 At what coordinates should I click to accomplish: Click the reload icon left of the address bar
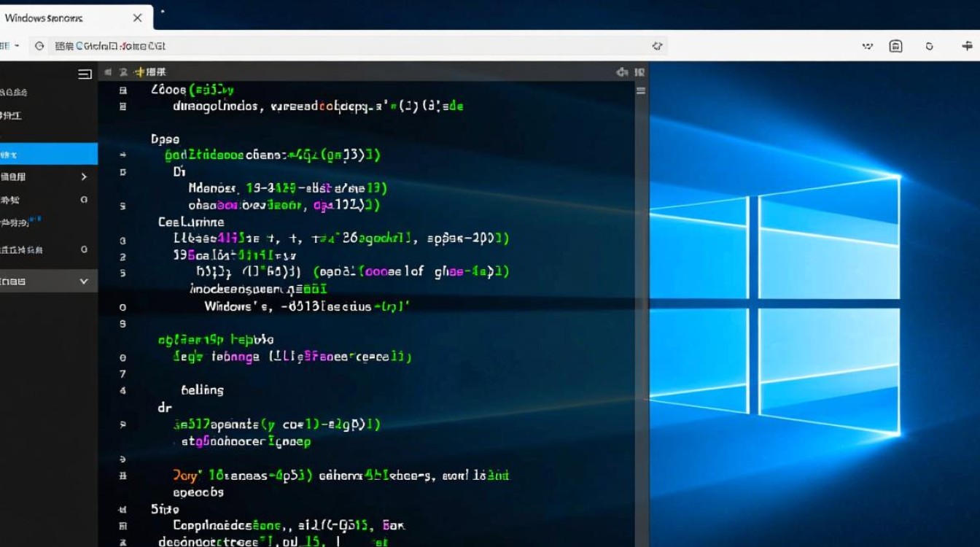40,46
